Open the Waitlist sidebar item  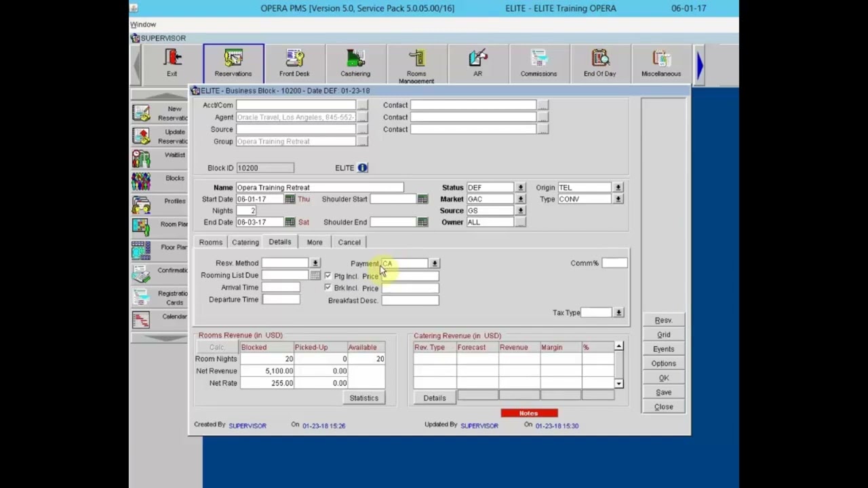[x=159, y=159]
